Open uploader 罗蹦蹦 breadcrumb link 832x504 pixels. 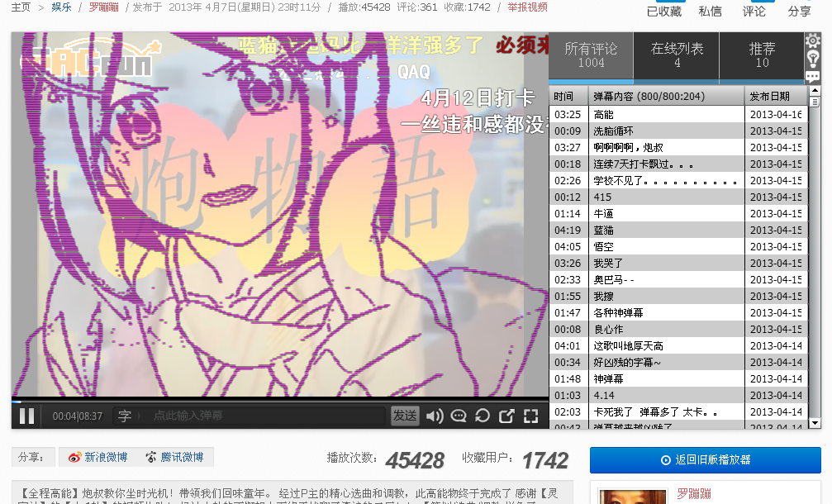pyautogui.click(x=103, y=7)
